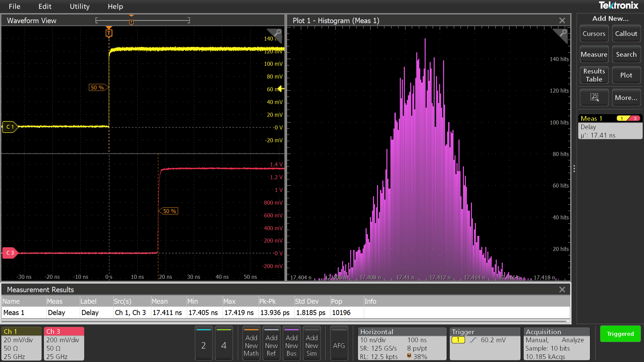Click the trigger source 1 indicator
Image resolution: width=644 pixels, height=362 pixels.
(458, 340)
